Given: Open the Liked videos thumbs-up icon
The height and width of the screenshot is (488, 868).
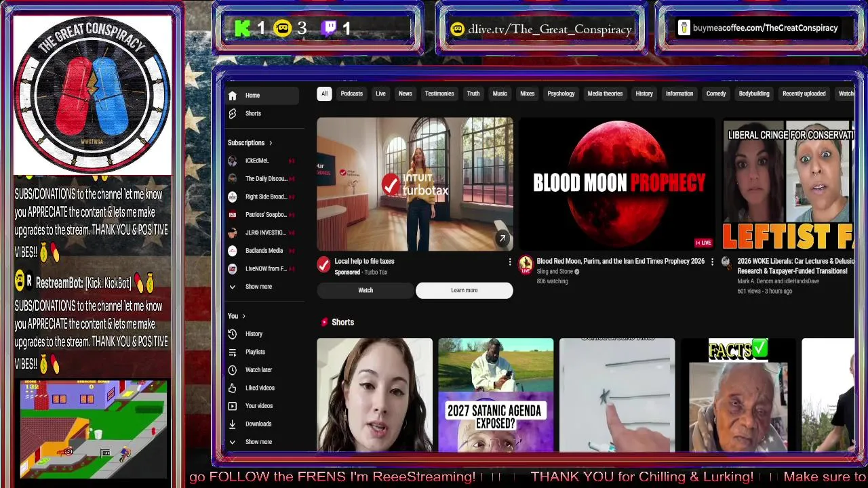Looking at the screenshot, I should pyautogui.click(x=233, y=388).
